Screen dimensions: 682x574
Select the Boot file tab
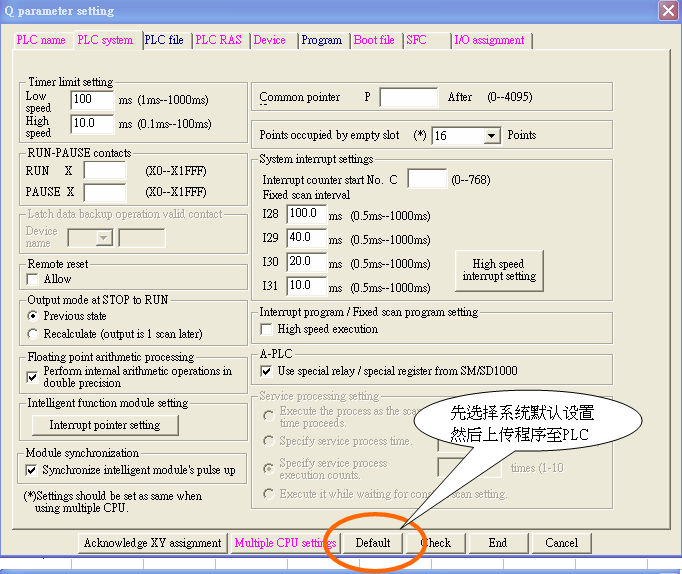point(374,40)
